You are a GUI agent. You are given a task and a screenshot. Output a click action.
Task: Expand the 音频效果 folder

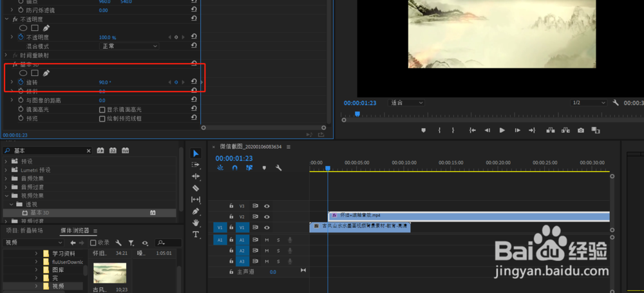pyautogui.click(x=6, y=179)
